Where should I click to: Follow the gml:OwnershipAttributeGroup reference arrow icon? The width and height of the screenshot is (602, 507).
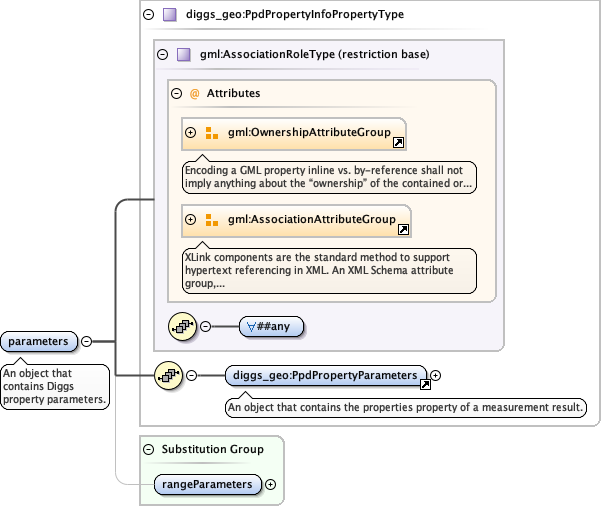click(398, 143)
